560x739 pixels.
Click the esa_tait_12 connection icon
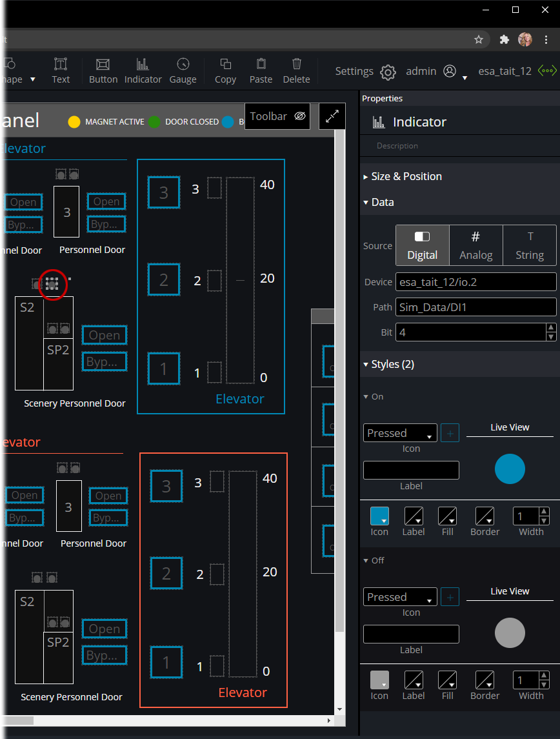(x=547, y=71)
